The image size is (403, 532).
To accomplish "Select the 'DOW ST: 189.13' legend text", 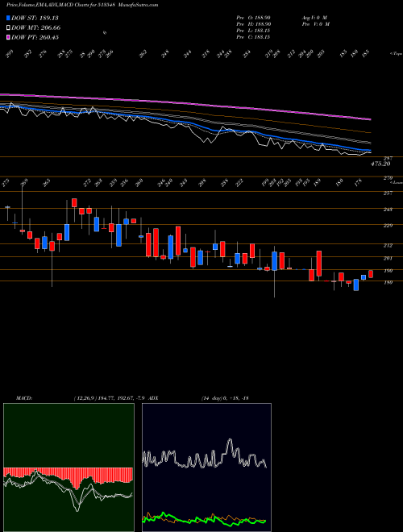I will click(35, 18).
